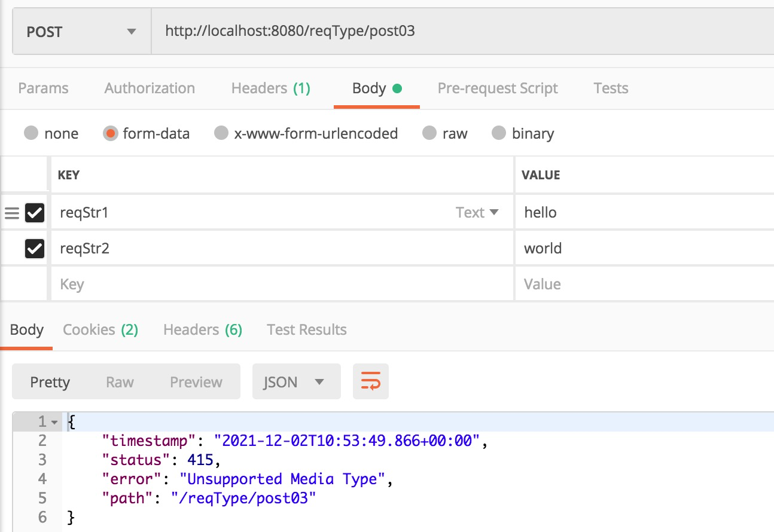Open the Text type dropdown for reqStr1
Viewport: 774px width, 532px height.
(477, 213)
